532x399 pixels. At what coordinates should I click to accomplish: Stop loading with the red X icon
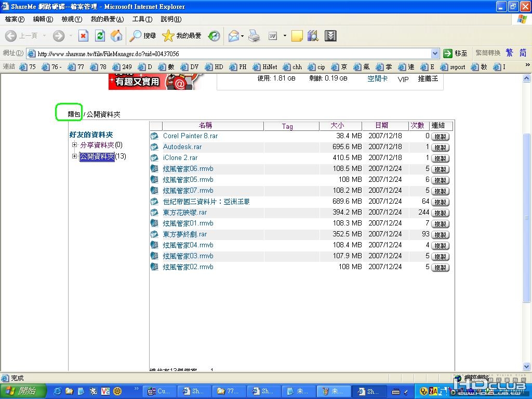pos(83,36)
